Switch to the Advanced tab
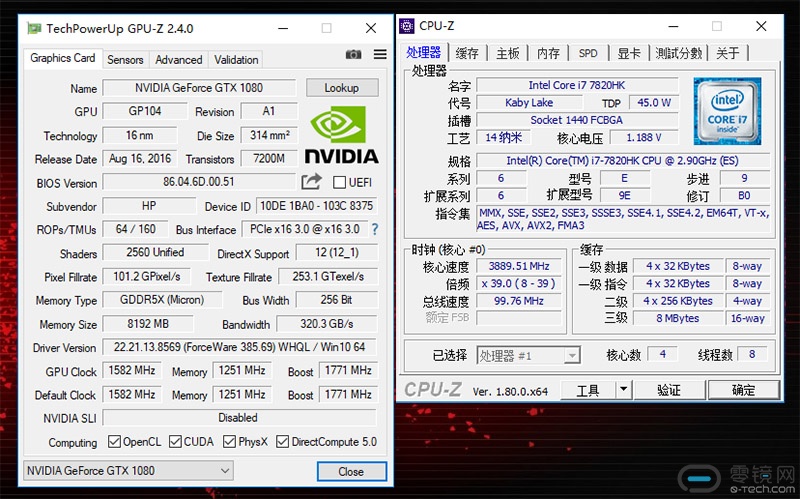Image resolution: width=800 pixels, height=499 pixels. point(179,60)
